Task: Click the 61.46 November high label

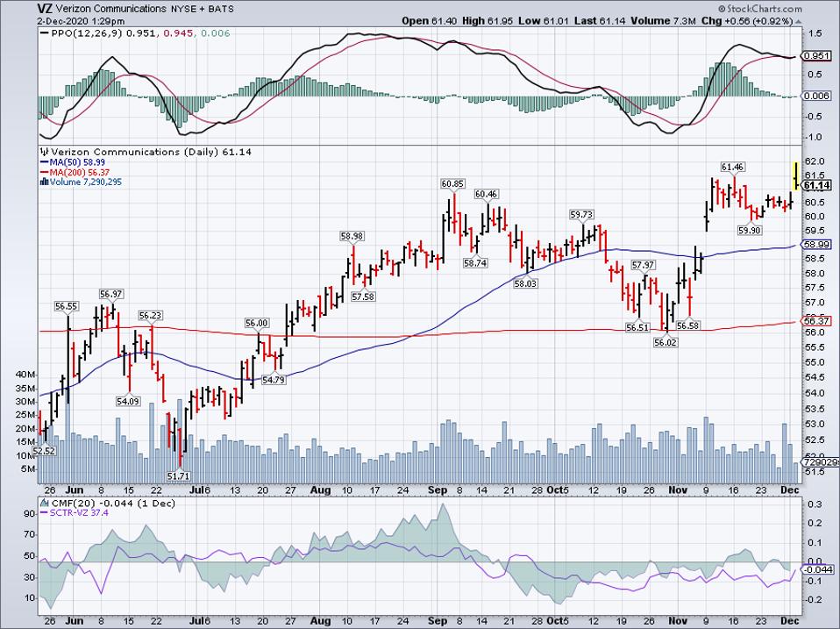Action: pyautogui.click(x=732, y=168)
